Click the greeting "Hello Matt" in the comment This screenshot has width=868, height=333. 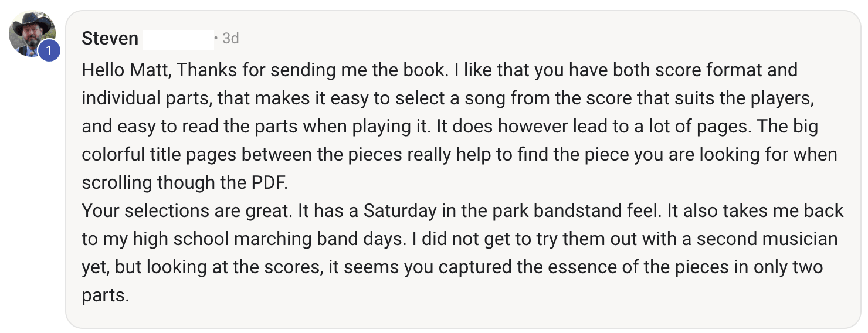pos(126,70)
